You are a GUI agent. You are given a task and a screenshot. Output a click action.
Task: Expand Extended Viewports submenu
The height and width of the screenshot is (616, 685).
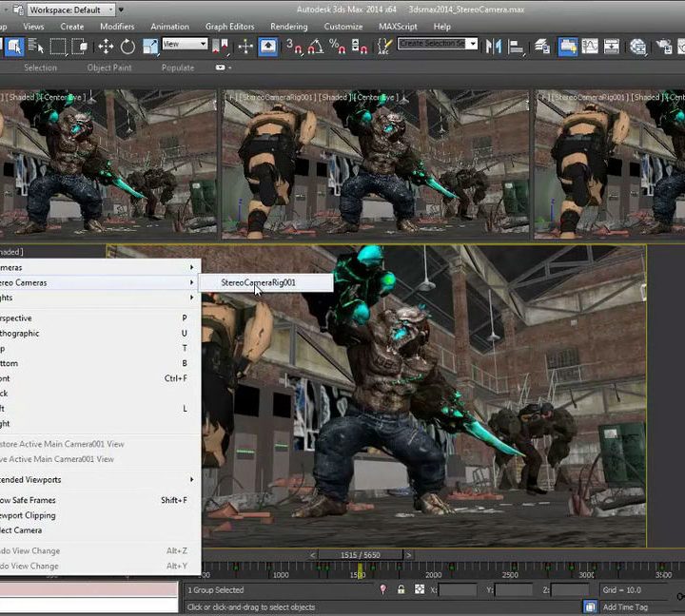[x=98, y=479]
